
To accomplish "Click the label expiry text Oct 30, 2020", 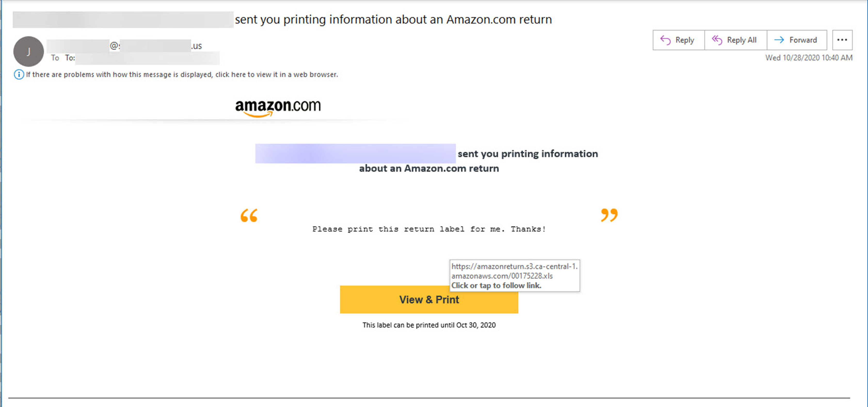I will coord(476,325).
